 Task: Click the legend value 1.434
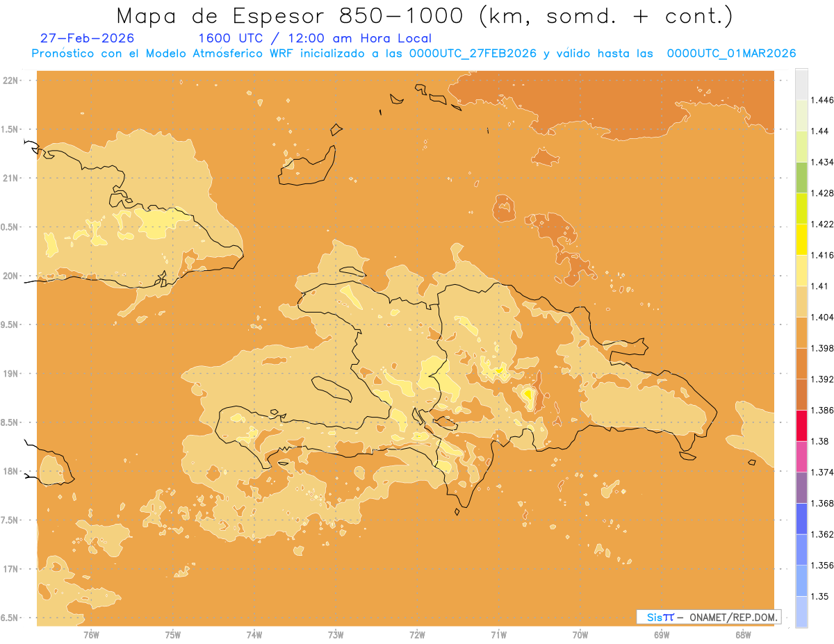pyautogui.click(x=824, y=162)
